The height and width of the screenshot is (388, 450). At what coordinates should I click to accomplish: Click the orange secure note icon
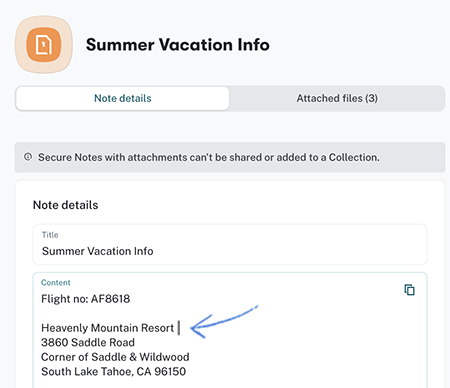point(44,45)
